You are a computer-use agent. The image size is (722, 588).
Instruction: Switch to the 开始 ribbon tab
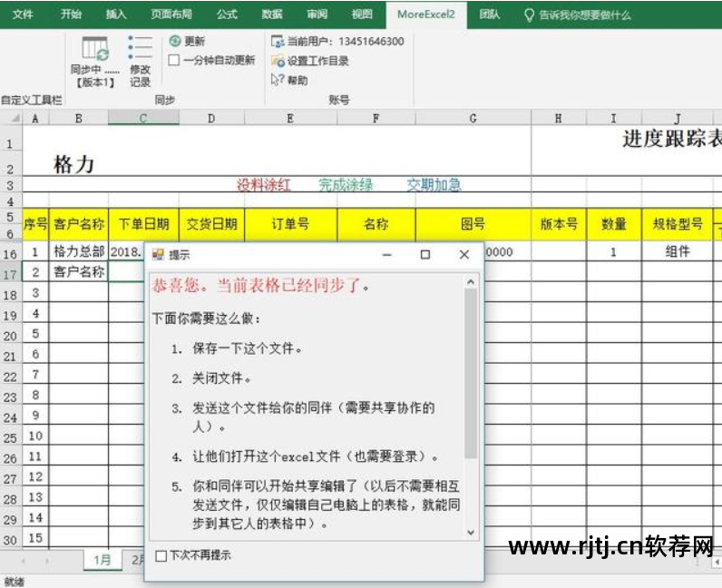[71, 15]
